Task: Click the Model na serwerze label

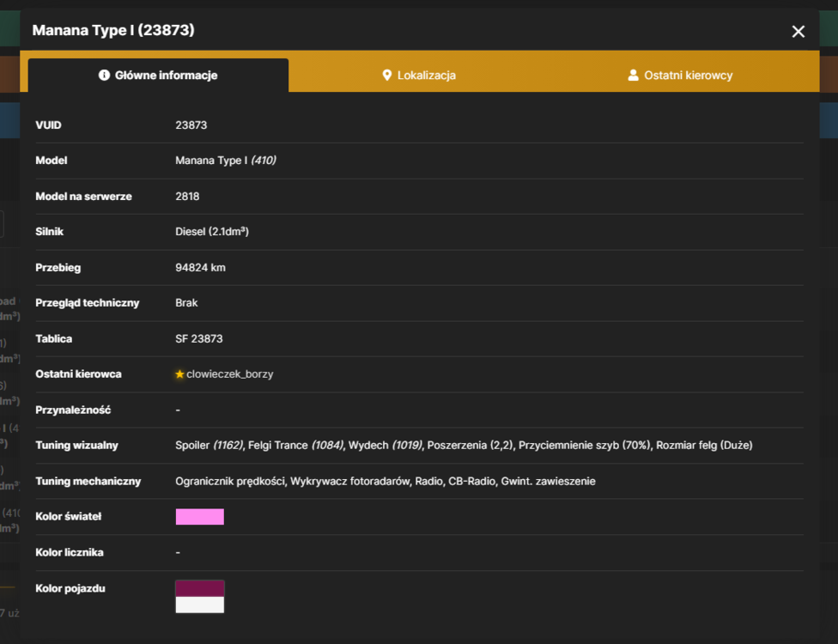Action: 83,196
